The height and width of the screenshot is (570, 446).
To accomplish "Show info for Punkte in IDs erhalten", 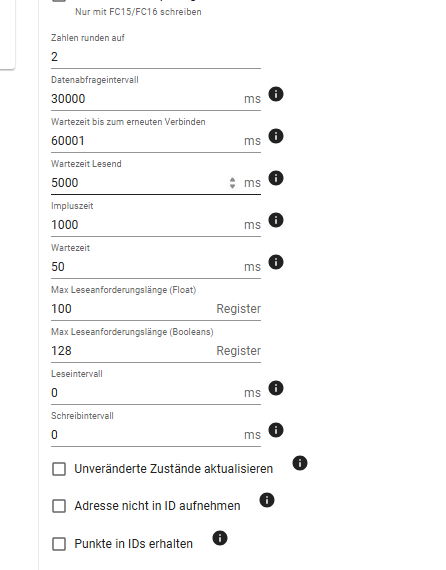I will click(220, 538).
